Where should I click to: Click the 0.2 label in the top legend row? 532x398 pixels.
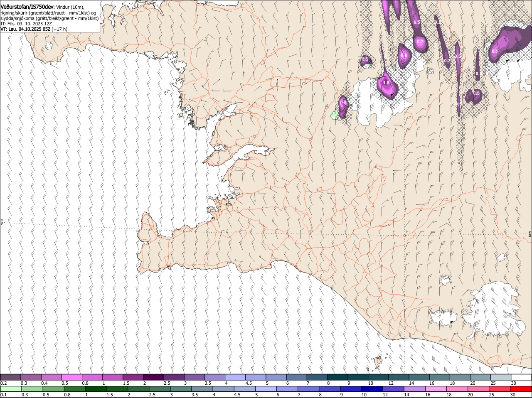(x=4, y=383)
